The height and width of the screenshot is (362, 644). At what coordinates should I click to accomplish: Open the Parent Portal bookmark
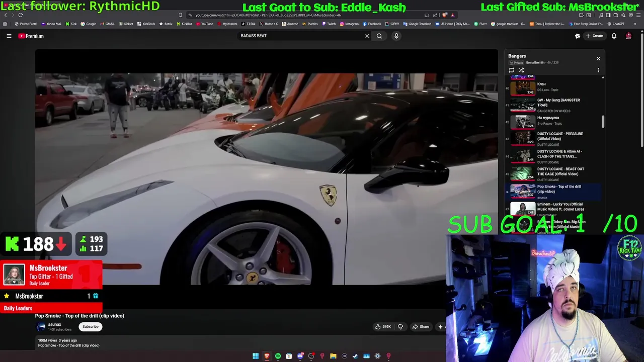26,24
